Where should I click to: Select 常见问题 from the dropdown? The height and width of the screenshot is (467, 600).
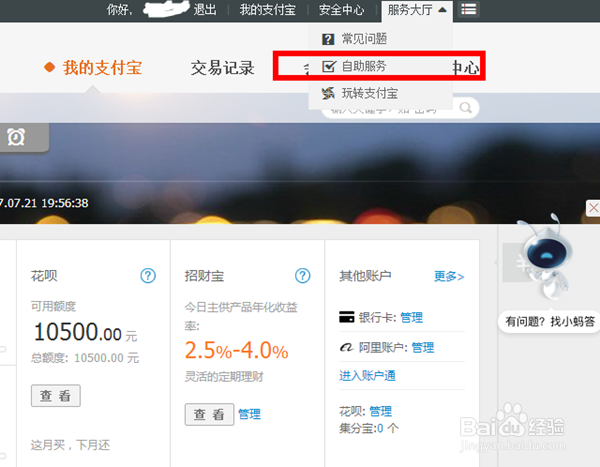(x=364, y=39)
